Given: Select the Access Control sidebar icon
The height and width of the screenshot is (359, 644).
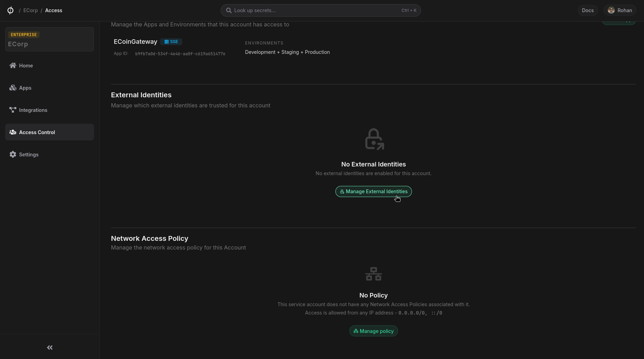Looking at the screenshot, I should [13, 132].
